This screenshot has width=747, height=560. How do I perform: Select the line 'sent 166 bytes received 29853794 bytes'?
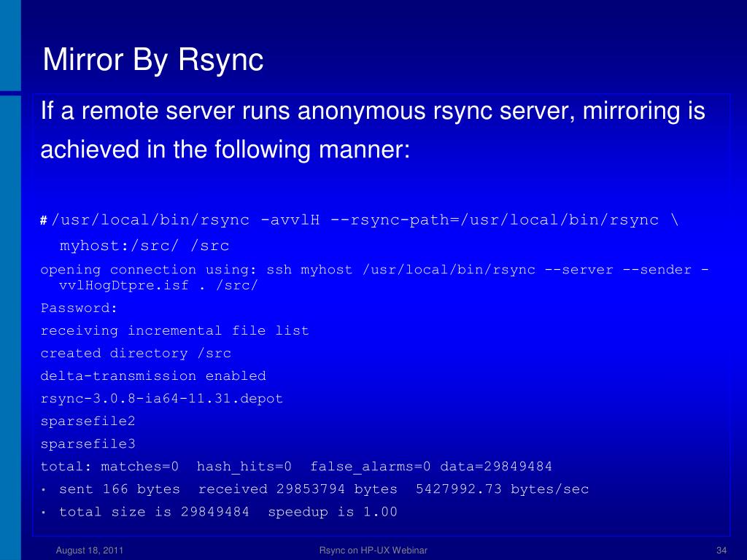point(324,489)
